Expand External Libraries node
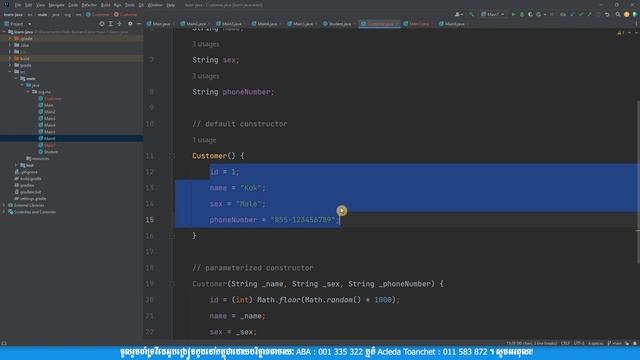The width and height of the screenshot is (640, 360). click(x=4, y=205)
